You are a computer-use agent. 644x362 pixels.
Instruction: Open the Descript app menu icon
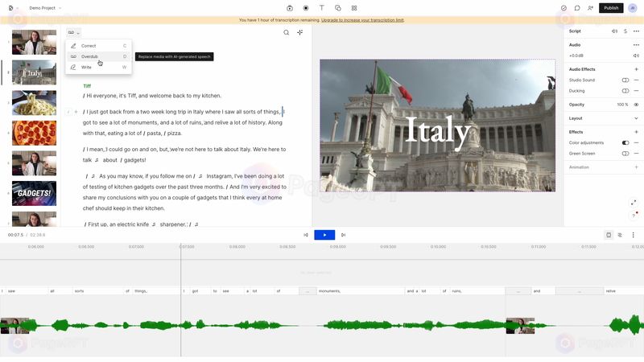[11, 8]
